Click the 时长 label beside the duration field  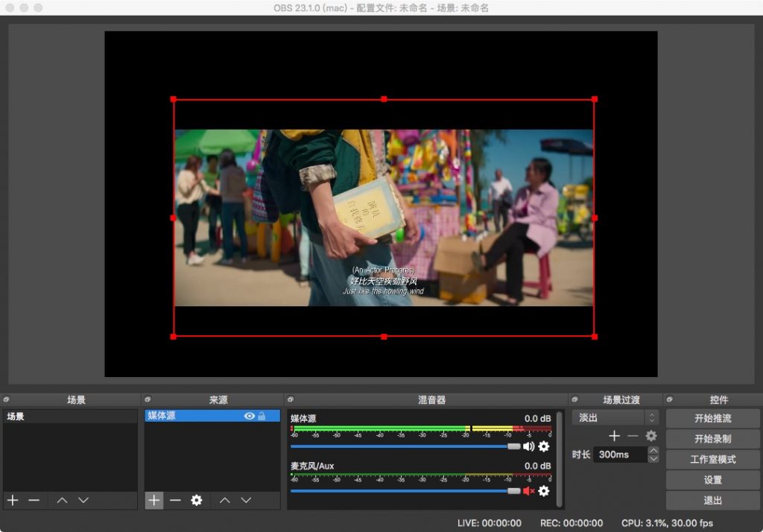[581, 455]
